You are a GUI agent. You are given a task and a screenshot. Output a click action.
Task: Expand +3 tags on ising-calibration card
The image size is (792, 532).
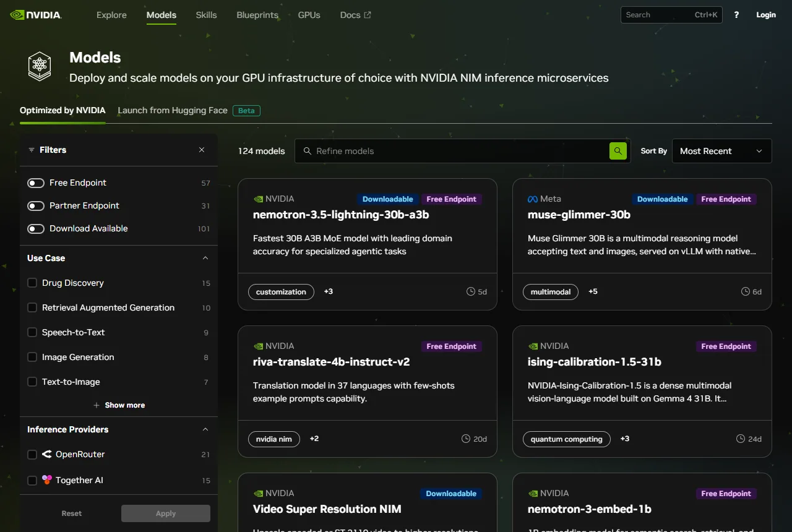[x=625, y=439]
